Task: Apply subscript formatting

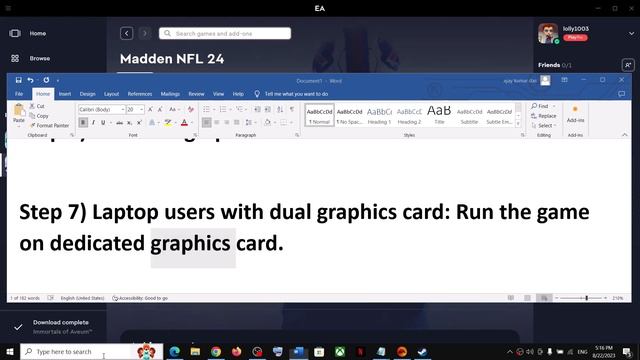Action: 129,122
